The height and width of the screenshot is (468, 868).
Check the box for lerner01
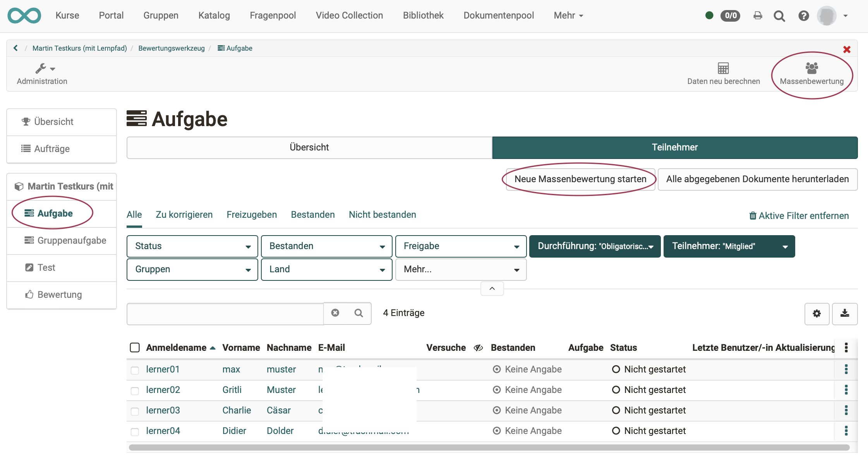(135, 370)
